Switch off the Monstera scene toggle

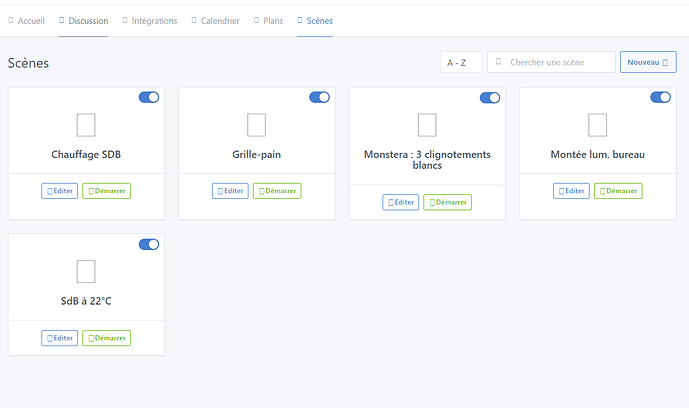point(490,97)
